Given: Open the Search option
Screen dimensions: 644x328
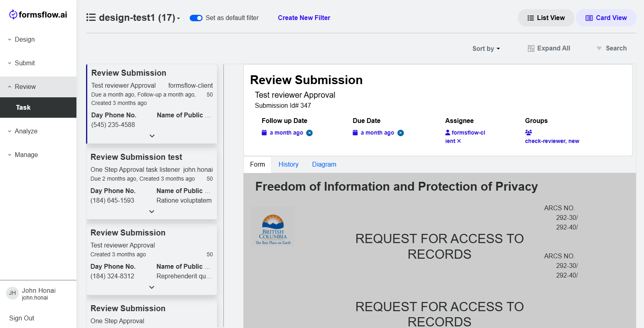Looking at the screenshot, I should (612, 48).
